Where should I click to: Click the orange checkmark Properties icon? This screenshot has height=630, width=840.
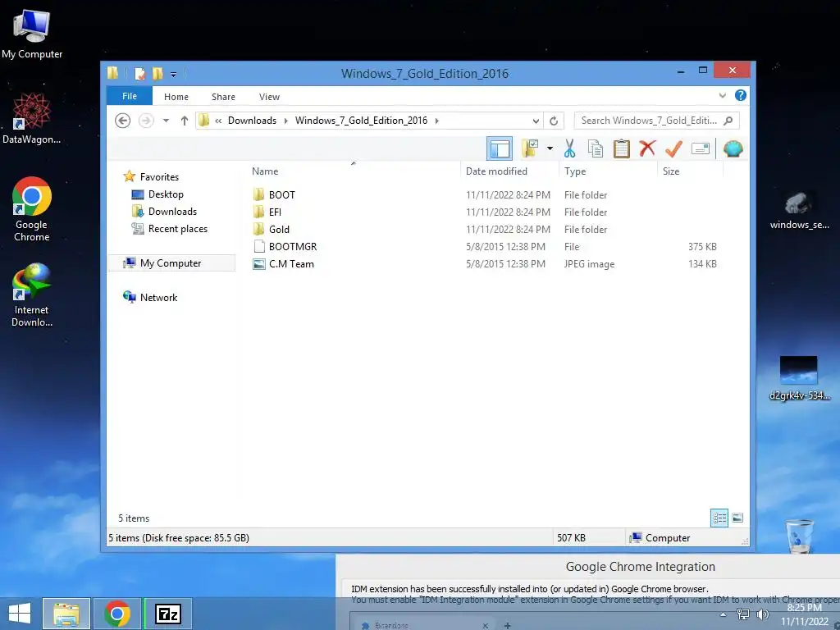coord(673,148)
